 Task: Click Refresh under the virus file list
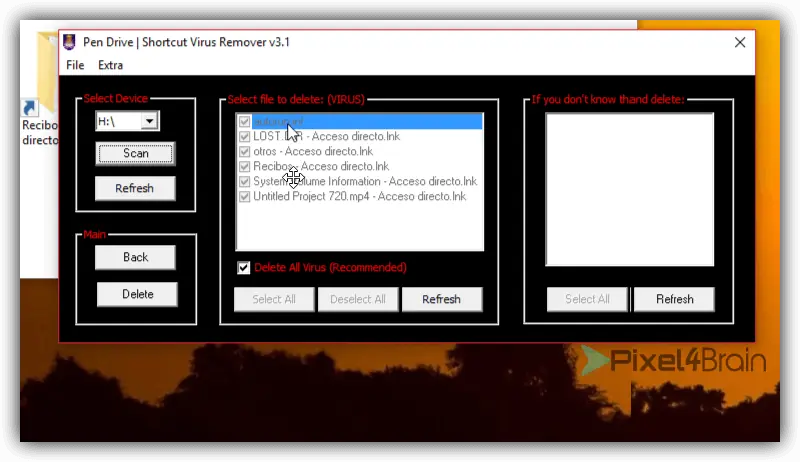[x=442, y=299]
